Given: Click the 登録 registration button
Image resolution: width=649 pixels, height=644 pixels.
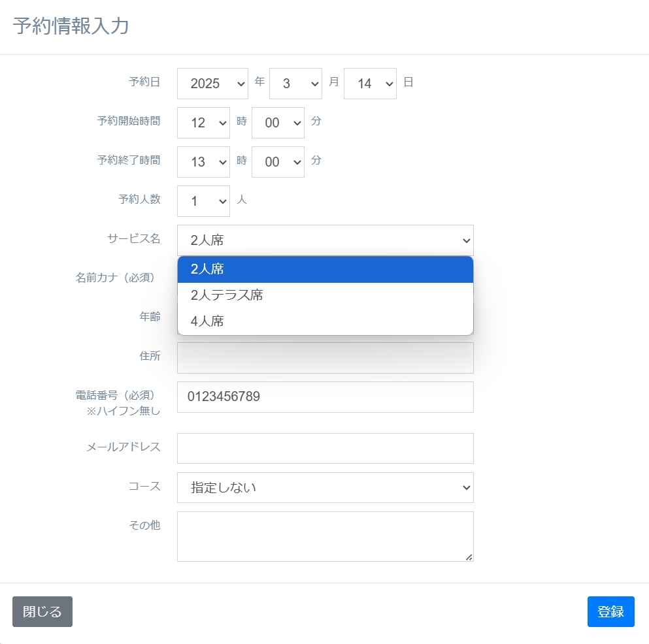Looking at the screenshot, I should 610,611.
